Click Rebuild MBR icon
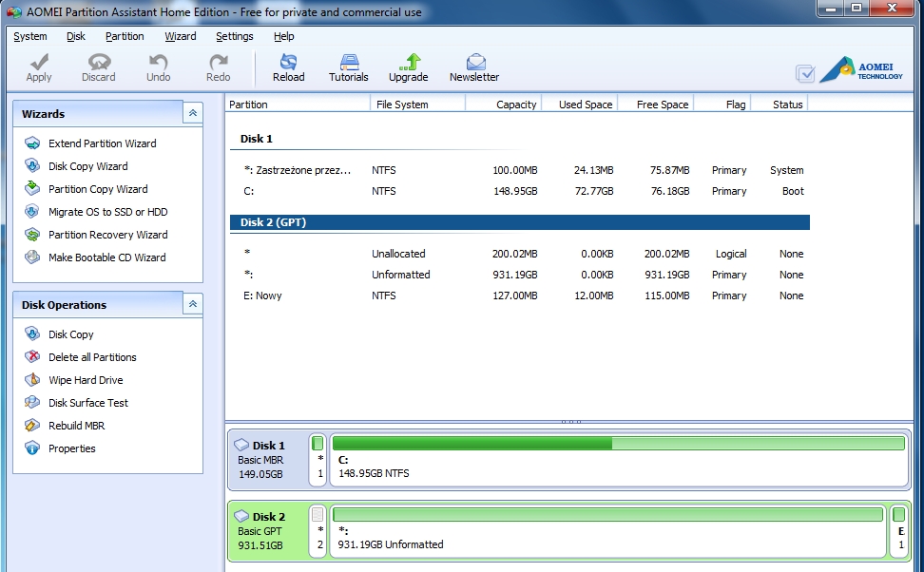The image size is (924, 572). click(32, 426)
